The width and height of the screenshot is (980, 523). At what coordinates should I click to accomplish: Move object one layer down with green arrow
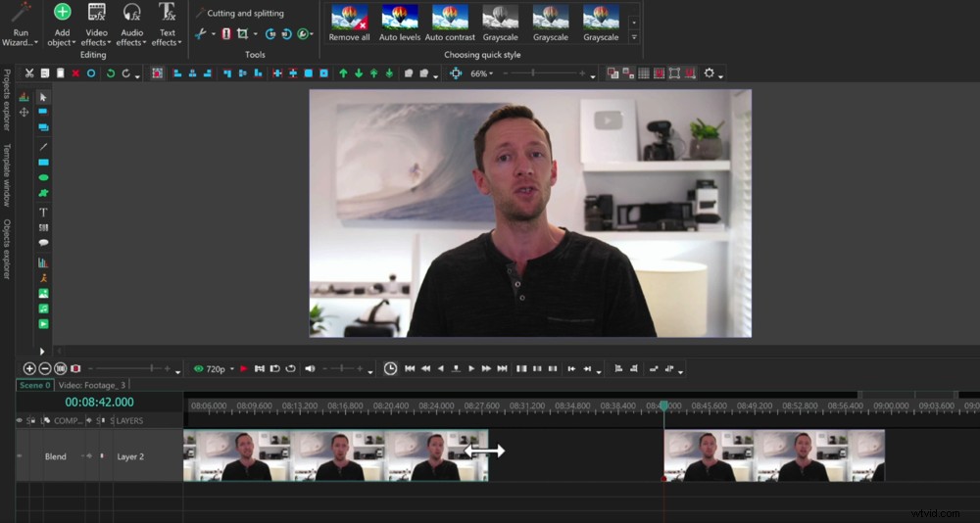pyautogui.click(x=359, y=73)
